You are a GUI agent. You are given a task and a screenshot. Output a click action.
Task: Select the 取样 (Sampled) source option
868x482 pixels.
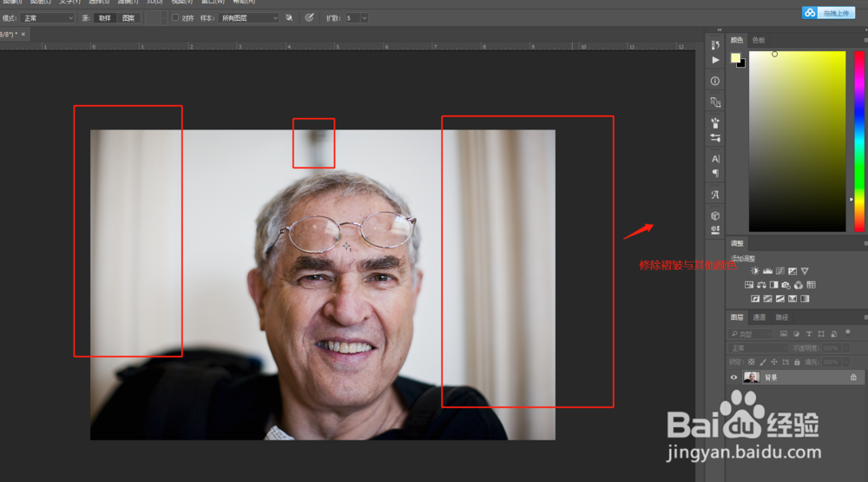[x=105, y=18]
